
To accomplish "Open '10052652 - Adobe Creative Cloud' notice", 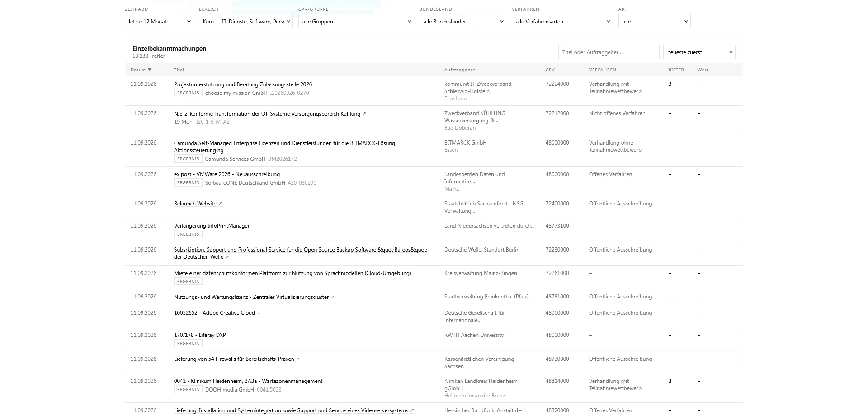I will tap(214, 313).
